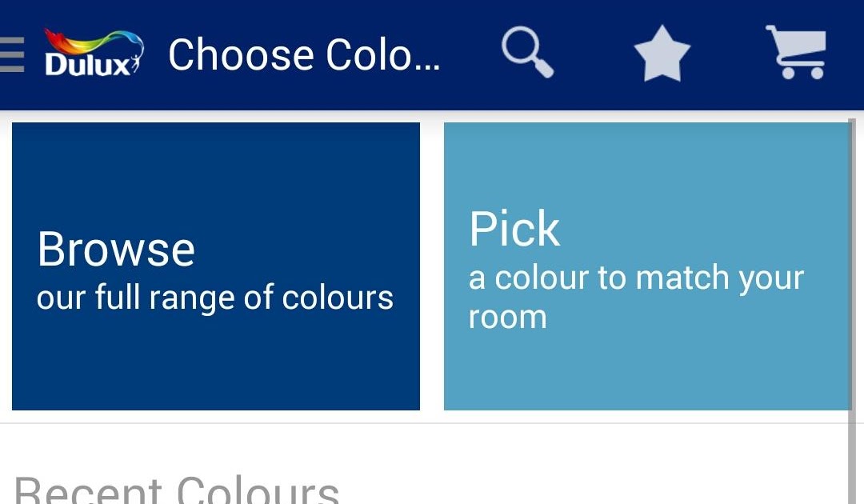Click the vertical scrollbar on right edge
This screenshot has height=504, width=864.
pos(852,320)
